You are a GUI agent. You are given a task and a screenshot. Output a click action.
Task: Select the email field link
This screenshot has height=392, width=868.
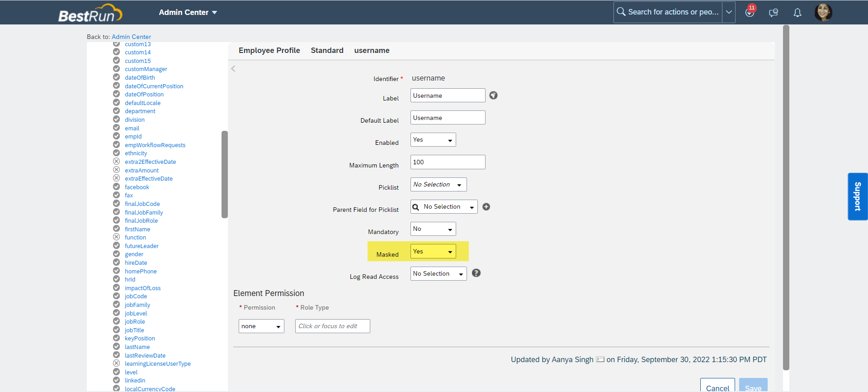pyautogui.click(x=132, y=128)
